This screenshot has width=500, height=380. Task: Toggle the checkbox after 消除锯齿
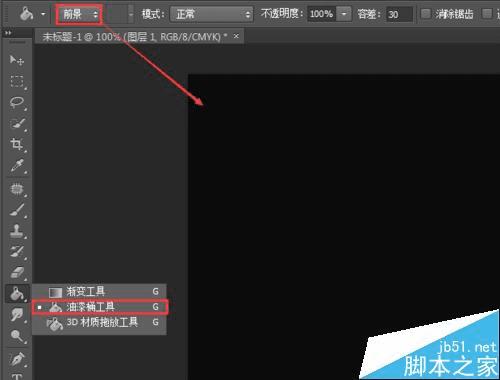pos(487,14)
